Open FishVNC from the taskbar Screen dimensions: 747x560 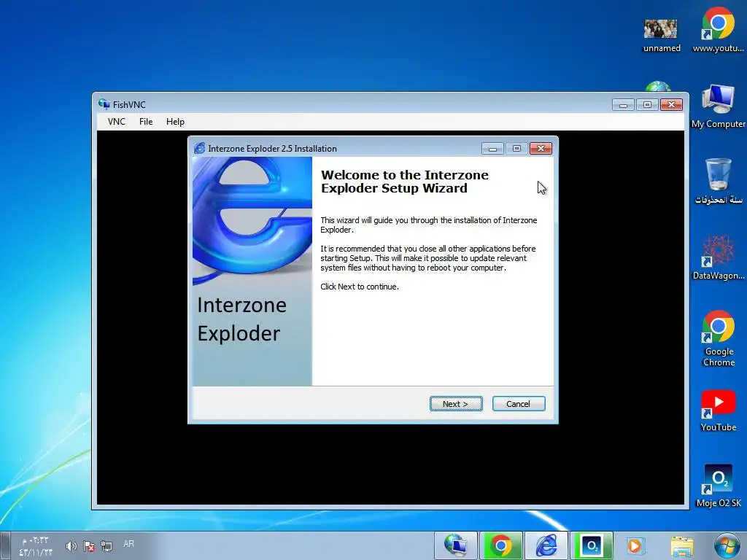click(455, 545)
